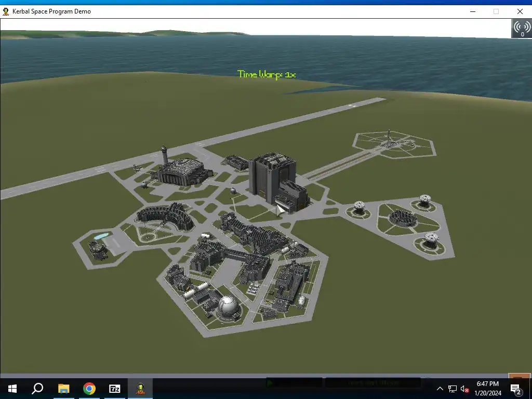Viewport: 532px width, 399px height.
Task: Launch Google Chrome from the taskbar
Action: (x=89, y=389)
